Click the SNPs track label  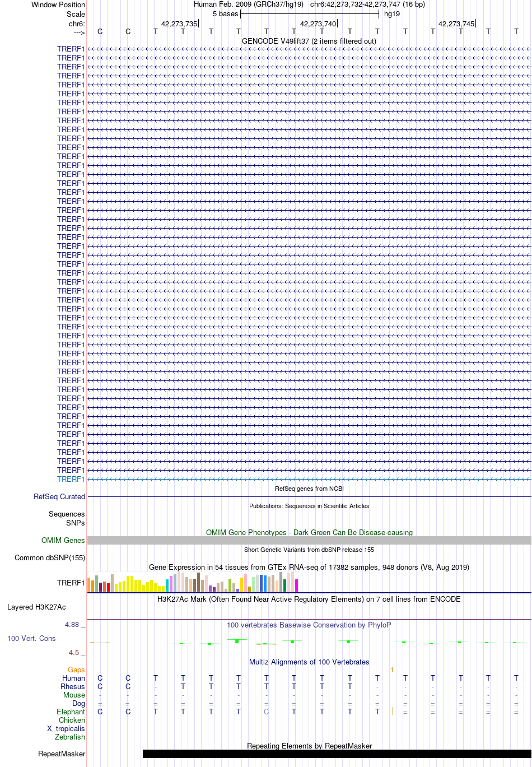coord(75,523)
